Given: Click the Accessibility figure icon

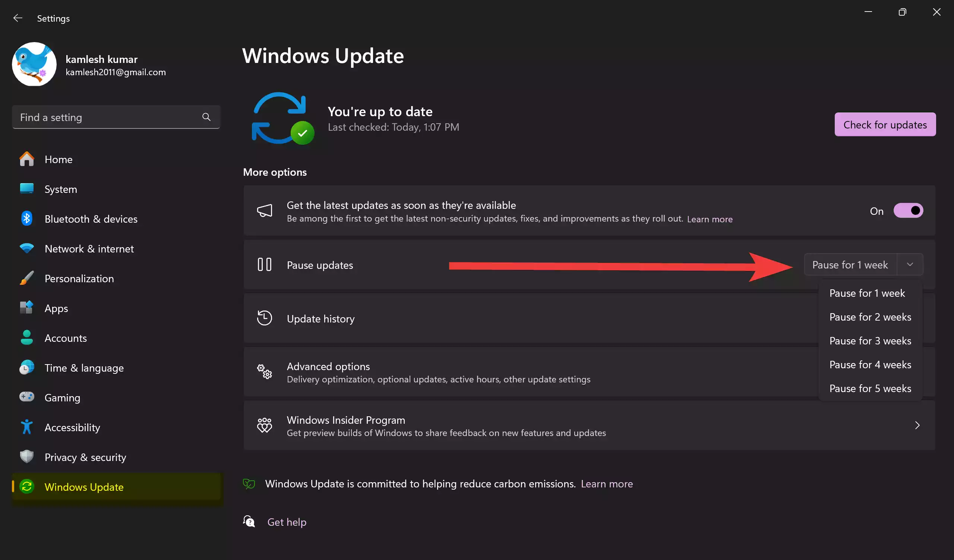Looking at the screenshot, I should 26,427.
